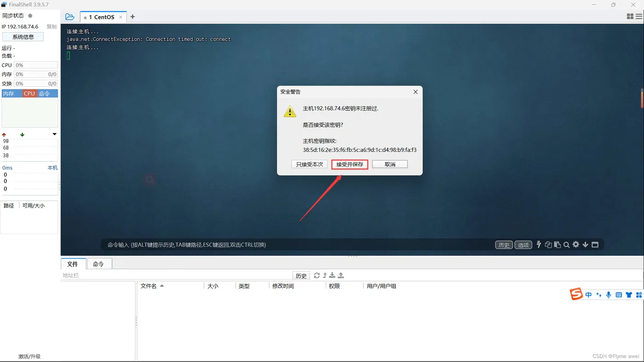The height and width of the screenshot is (362, 644).
Task: Click the 可用/大小 column in disk panel
Action: tap(34, 205)
